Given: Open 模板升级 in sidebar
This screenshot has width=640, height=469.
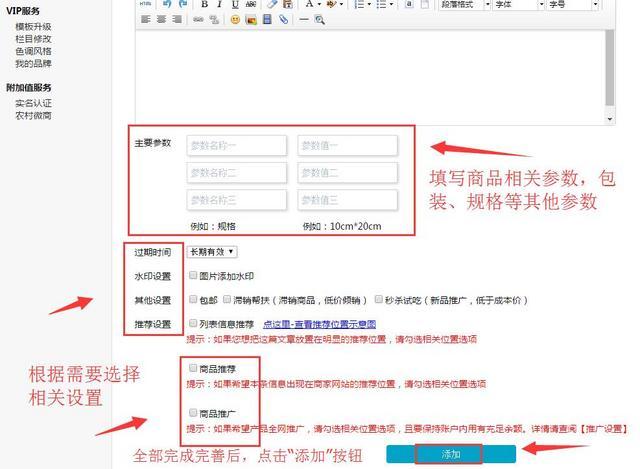Looking at the screenshot, I should point(33,27).
